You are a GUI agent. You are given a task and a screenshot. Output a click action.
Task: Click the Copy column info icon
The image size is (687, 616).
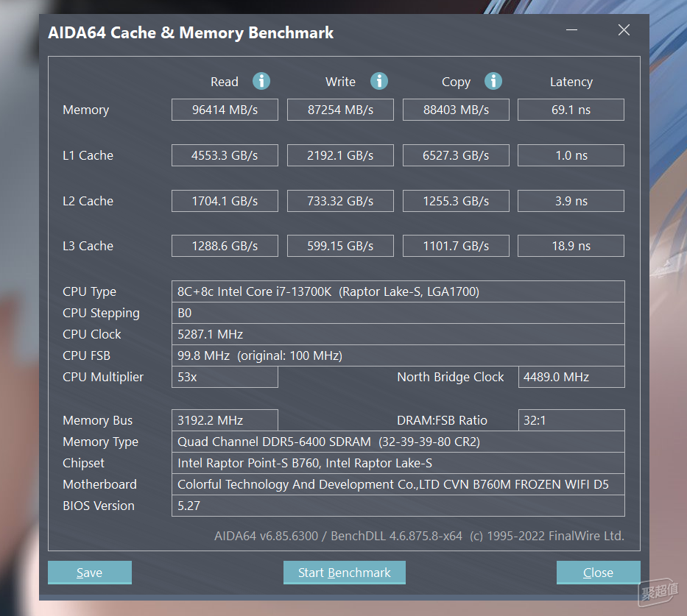coord(493,81)
